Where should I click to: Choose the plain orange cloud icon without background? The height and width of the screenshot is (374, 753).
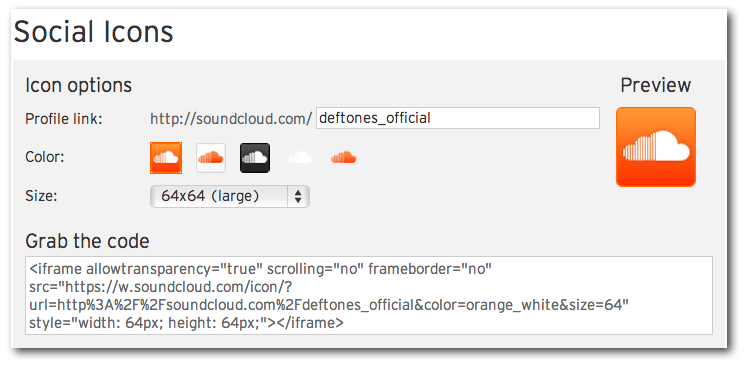pos(343,157)
